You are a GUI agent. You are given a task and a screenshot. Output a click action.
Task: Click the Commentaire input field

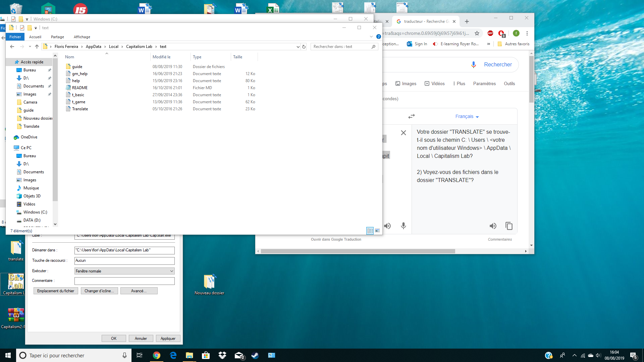tap(124, 281)
